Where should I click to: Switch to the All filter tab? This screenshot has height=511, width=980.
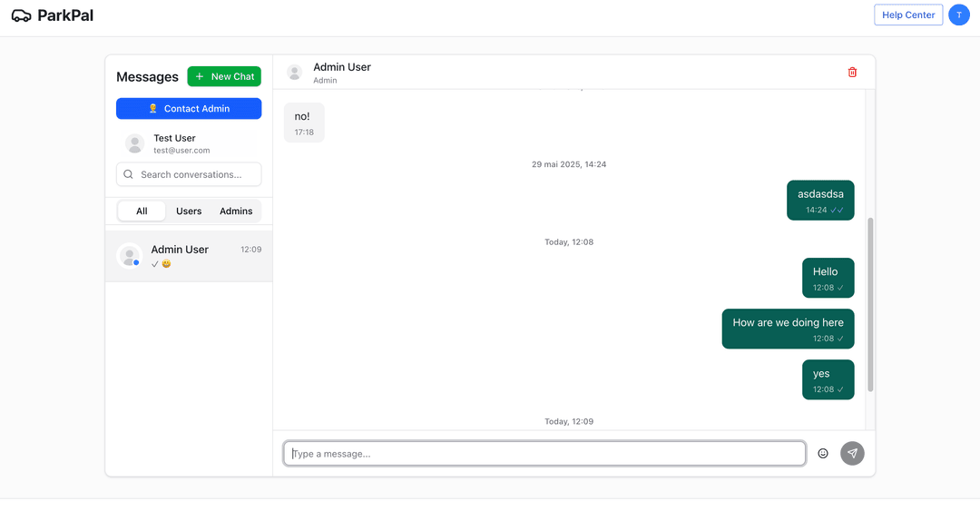pos(142,211)
